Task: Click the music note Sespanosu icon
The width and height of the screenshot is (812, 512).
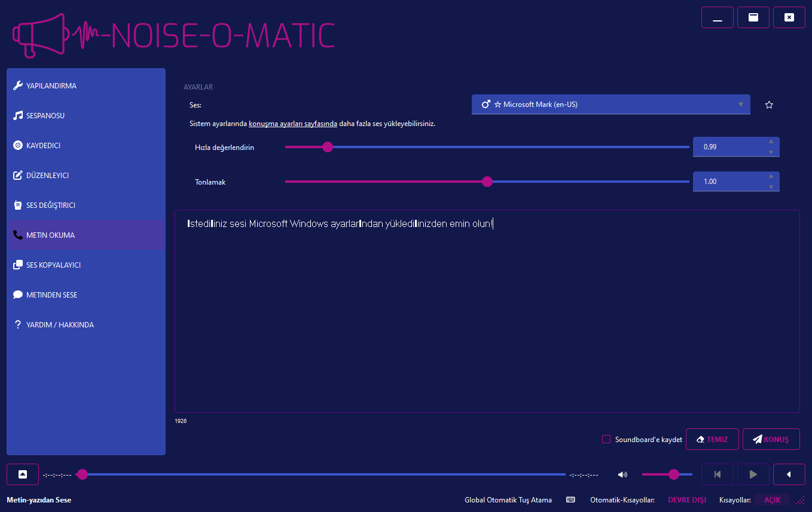Action: tap(18, 115)
